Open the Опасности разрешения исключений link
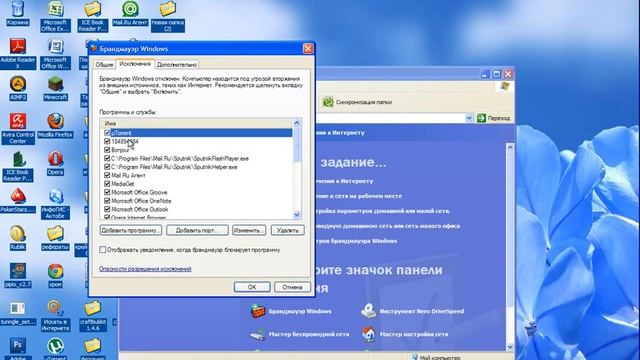This screenshot has width=640, height=360. (x=145, y=269)
